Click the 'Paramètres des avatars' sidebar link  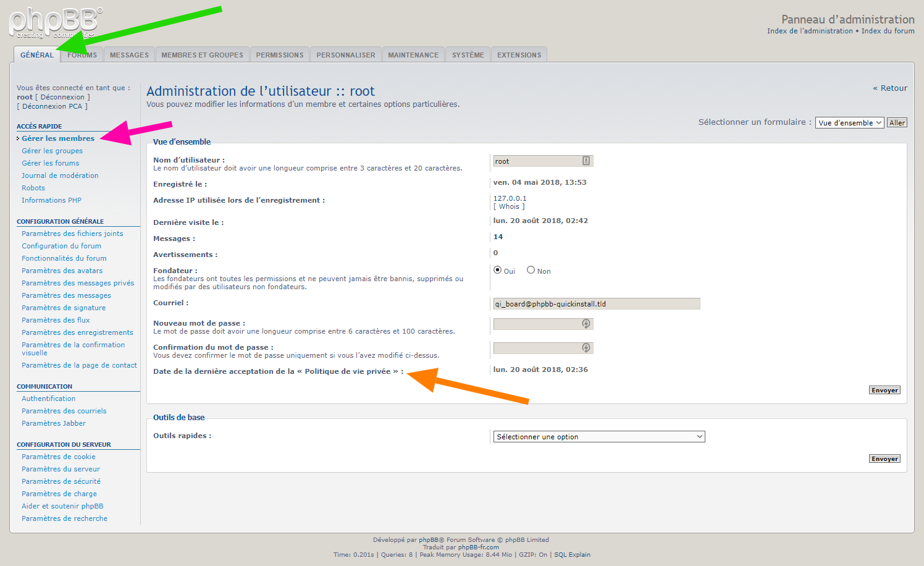click(62, 271)
